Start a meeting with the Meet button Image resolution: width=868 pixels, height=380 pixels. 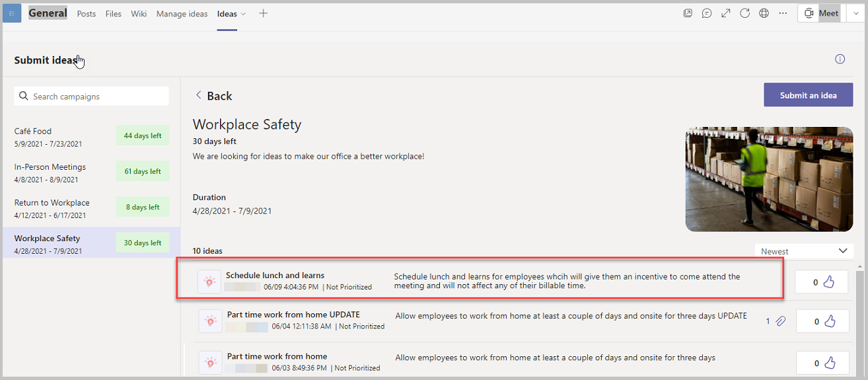pos(821,13)
